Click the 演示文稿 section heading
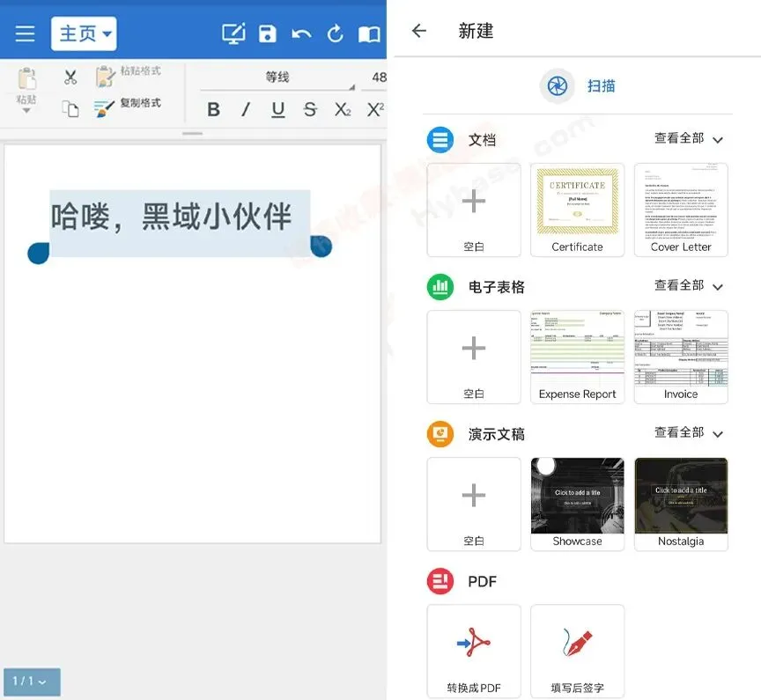Screen dimensions: 761x700 tap(497, 434)
